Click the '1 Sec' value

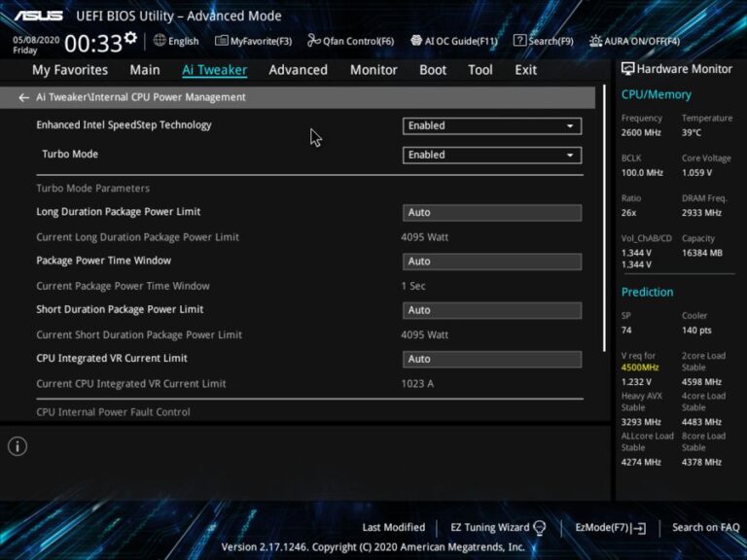point(413,286)
